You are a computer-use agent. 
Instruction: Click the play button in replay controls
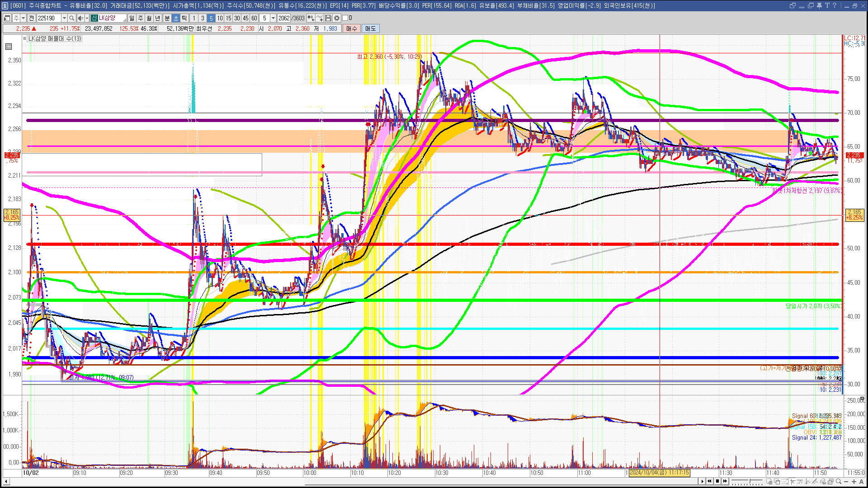(703, 481)
